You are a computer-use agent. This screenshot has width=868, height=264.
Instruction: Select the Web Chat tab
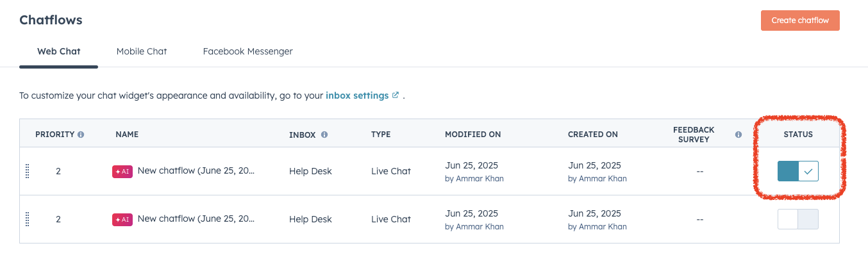coord(58,51)
